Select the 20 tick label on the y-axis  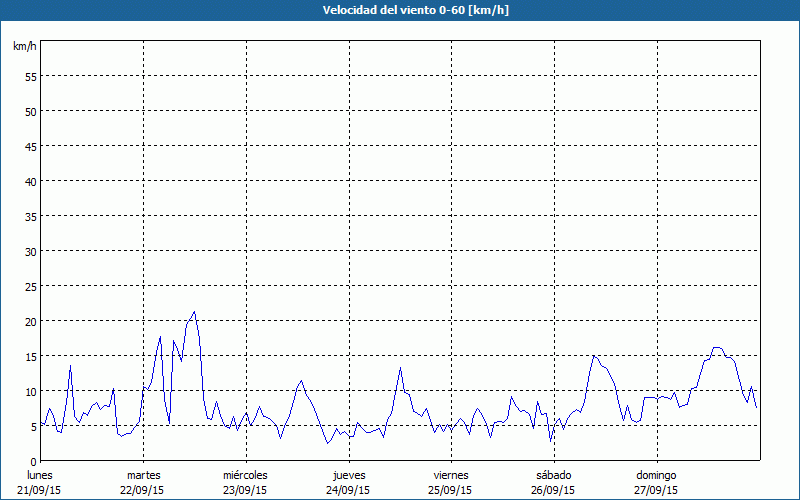tap(30, 322)
